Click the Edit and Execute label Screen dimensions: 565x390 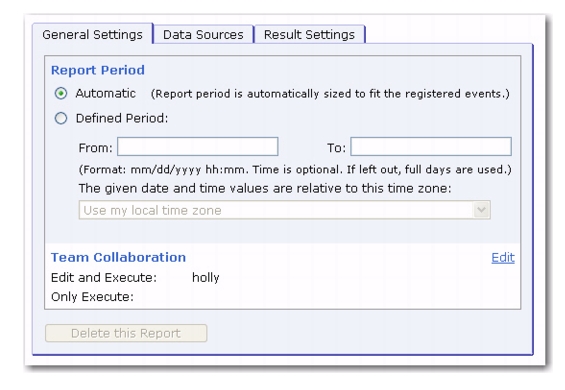click(104, 278)
